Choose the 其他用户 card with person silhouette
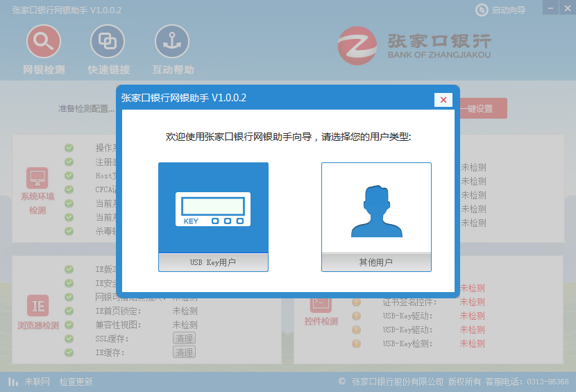This screenshot has height=392, width=576. 376,216
